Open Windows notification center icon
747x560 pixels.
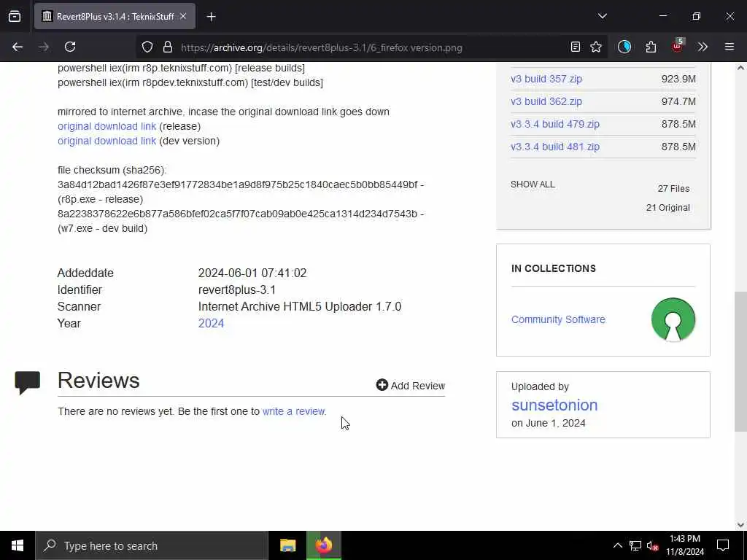(x=723, y=545)
